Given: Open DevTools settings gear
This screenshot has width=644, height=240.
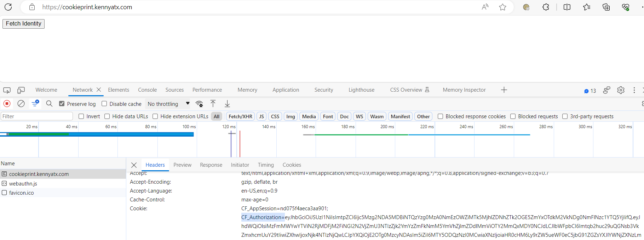Looking at the screenshot, I should [621, 90].
